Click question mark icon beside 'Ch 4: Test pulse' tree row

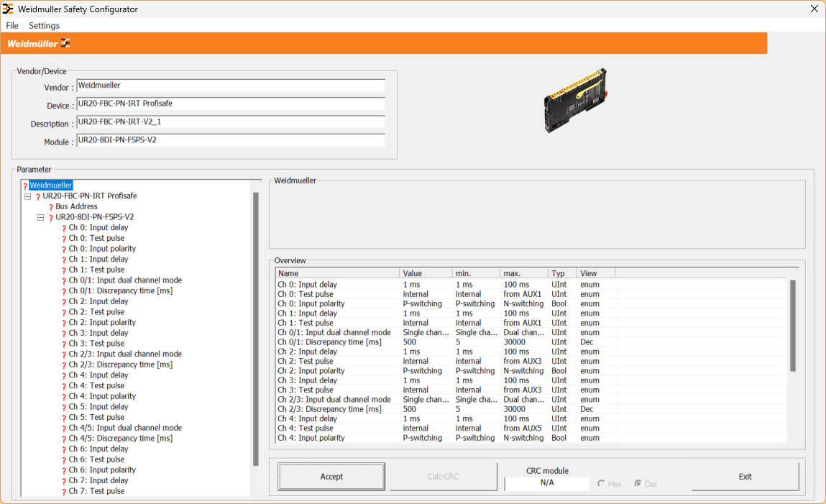pos(64,387)
